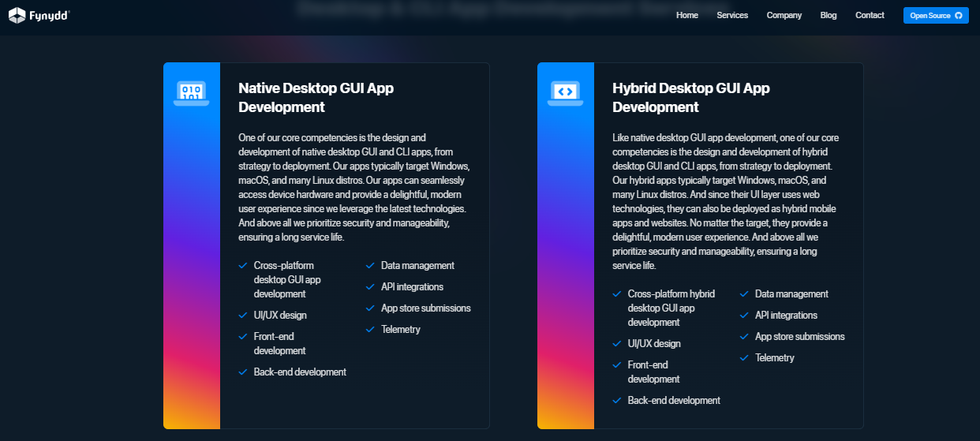Open the Services menu item
Image resolution: width=980 pixels, height=441 pixels.
(x=732, y=15)
